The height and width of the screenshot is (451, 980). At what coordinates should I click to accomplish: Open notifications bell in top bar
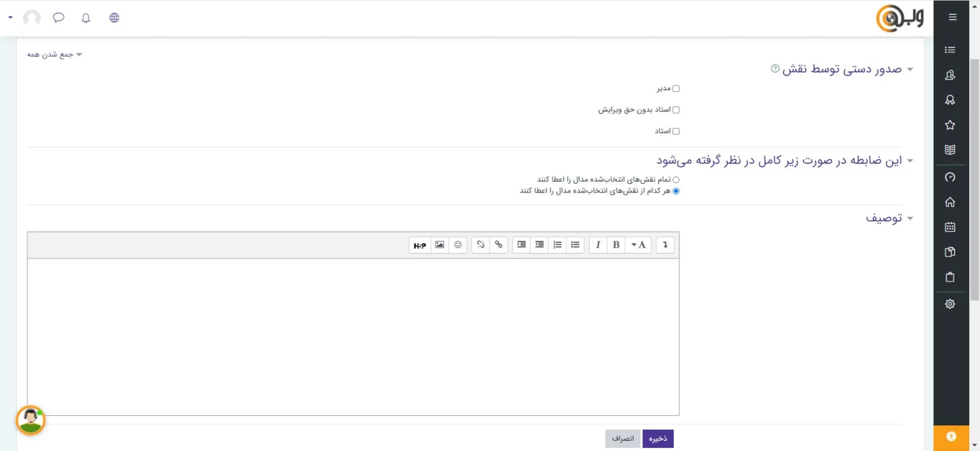click(86, 18)
